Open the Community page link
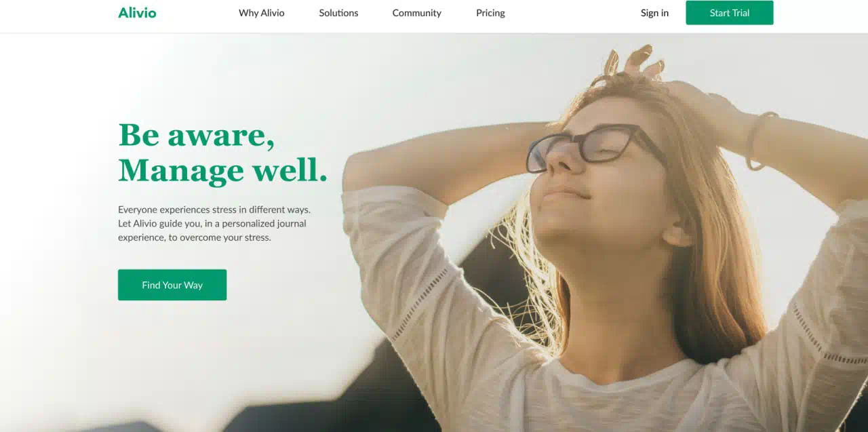Image resolution: width=868 pixels, height=432 pixels. 416,13
